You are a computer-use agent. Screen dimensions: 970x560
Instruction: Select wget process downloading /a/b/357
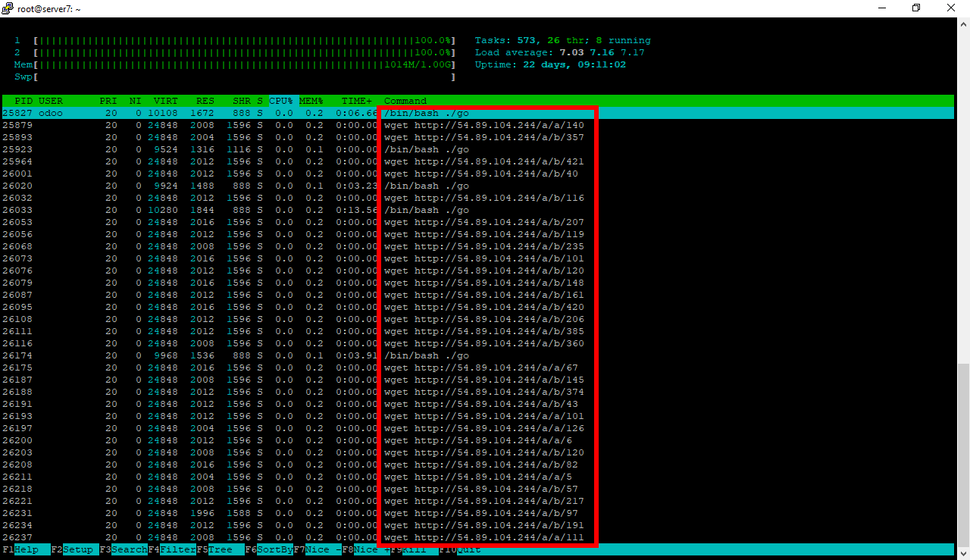click(477, 137)
